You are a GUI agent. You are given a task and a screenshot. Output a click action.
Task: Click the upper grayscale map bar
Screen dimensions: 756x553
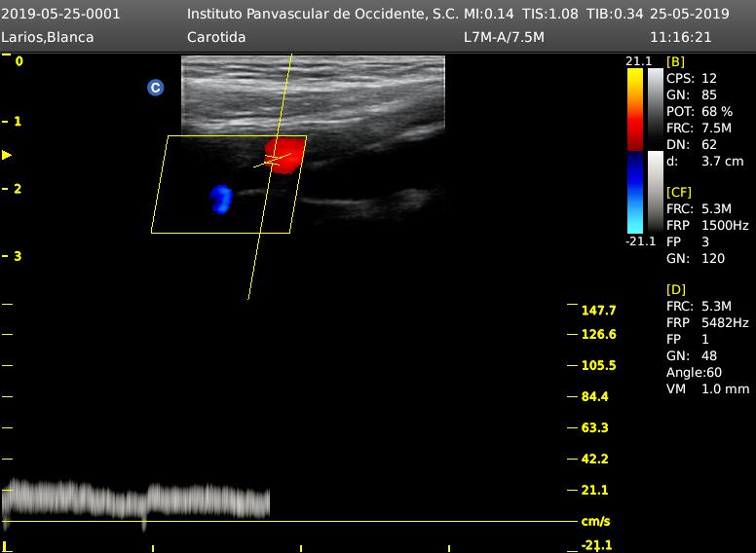[x=656, y=109]
